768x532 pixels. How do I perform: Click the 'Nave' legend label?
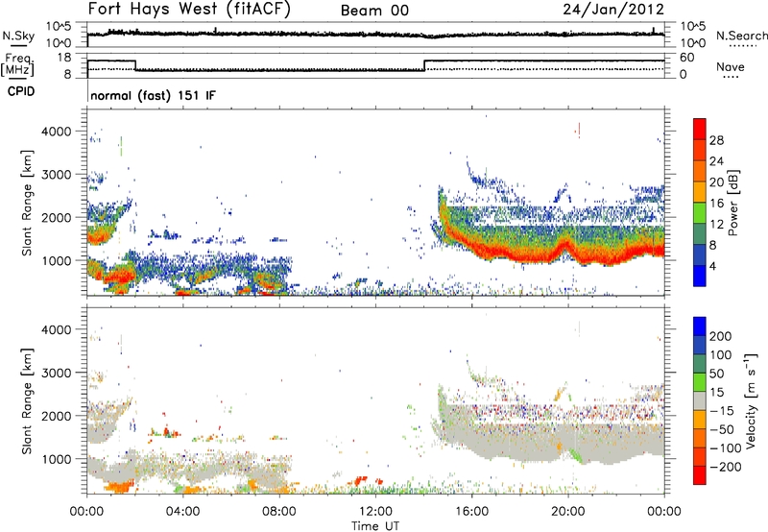pyautogui.click(x=731, y=67)
